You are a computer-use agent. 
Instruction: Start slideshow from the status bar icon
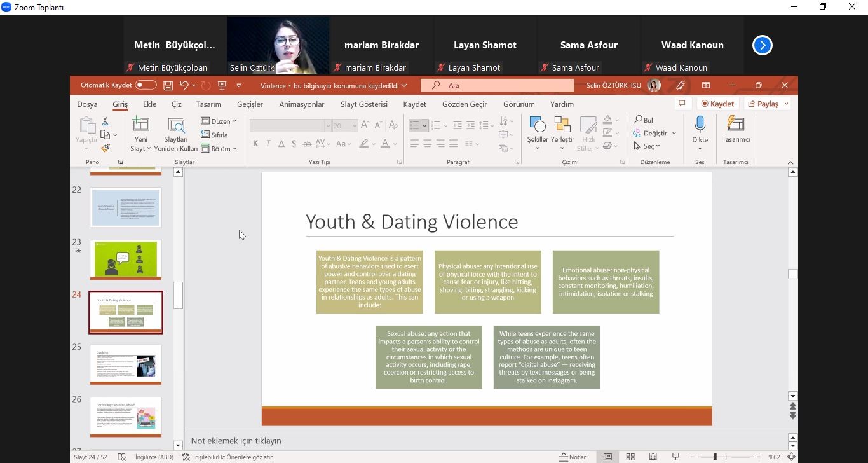pyautogui.click(x=675, y=457)
